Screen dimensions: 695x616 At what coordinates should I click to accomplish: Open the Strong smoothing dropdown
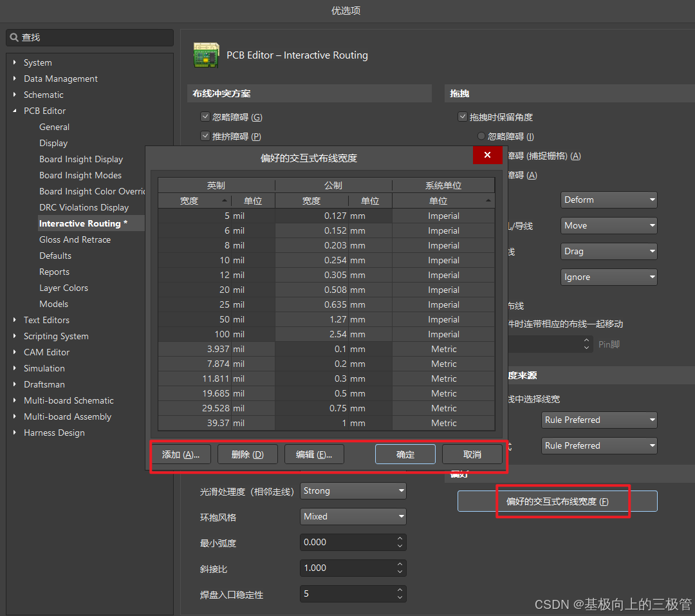click(x=353, y=491)
